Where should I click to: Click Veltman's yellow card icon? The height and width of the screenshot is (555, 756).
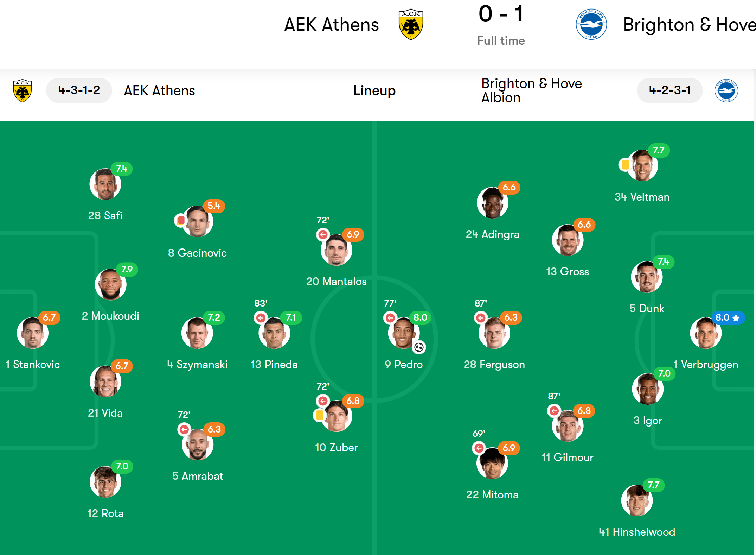tap(625, 164)
